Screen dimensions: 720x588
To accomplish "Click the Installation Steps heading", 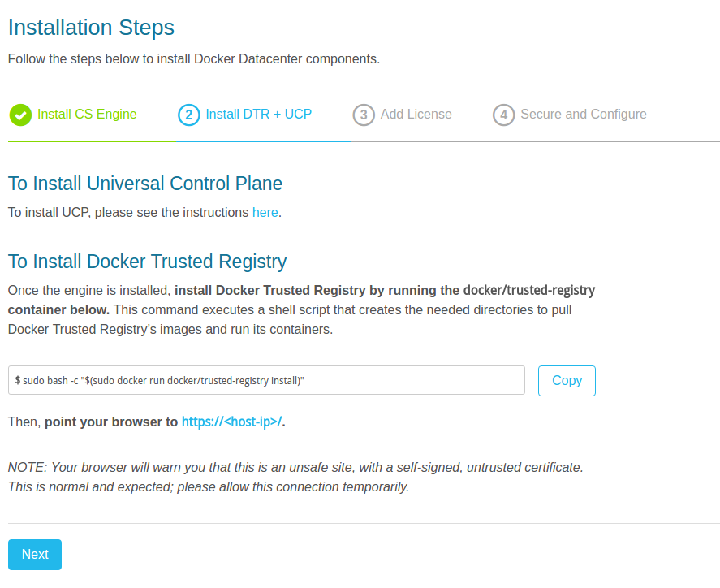I will (x=91, y=28).
